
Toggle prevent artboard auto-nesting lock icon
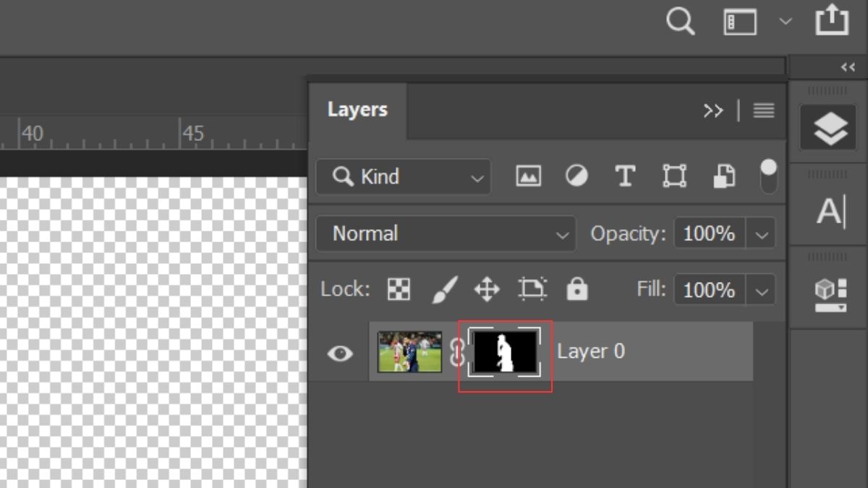(532, 290)
